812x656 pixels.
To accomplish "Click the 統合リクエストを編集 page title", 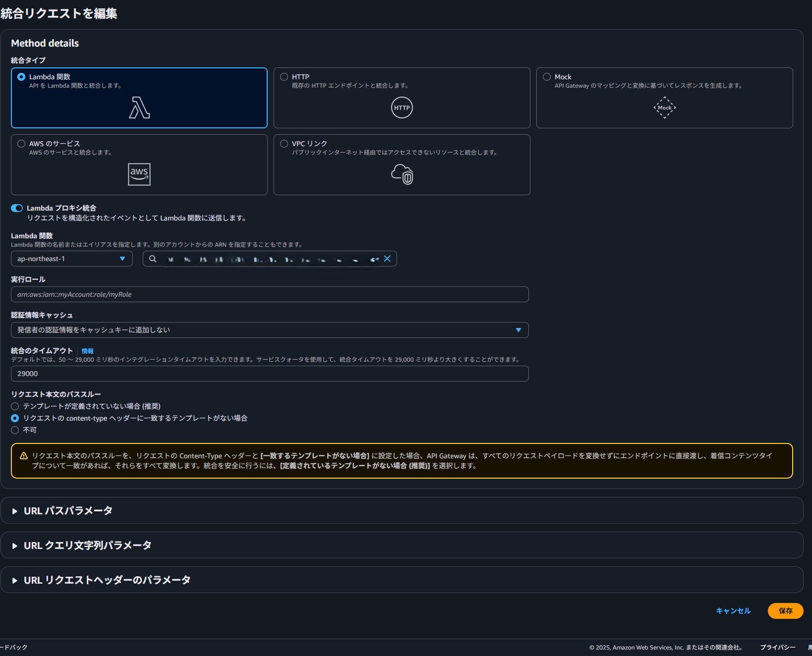I will [59, 13].
